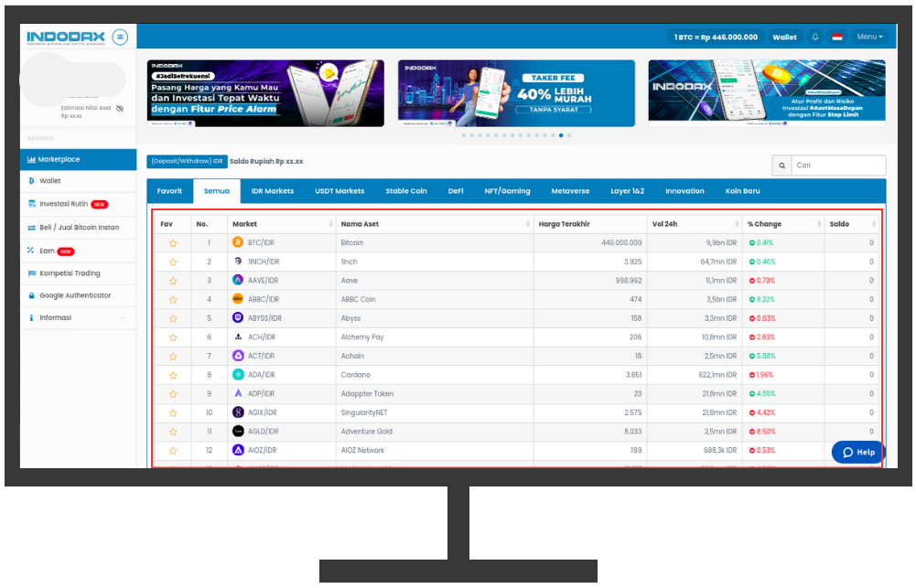Click the Wallet button in top bar

point(784,37)
